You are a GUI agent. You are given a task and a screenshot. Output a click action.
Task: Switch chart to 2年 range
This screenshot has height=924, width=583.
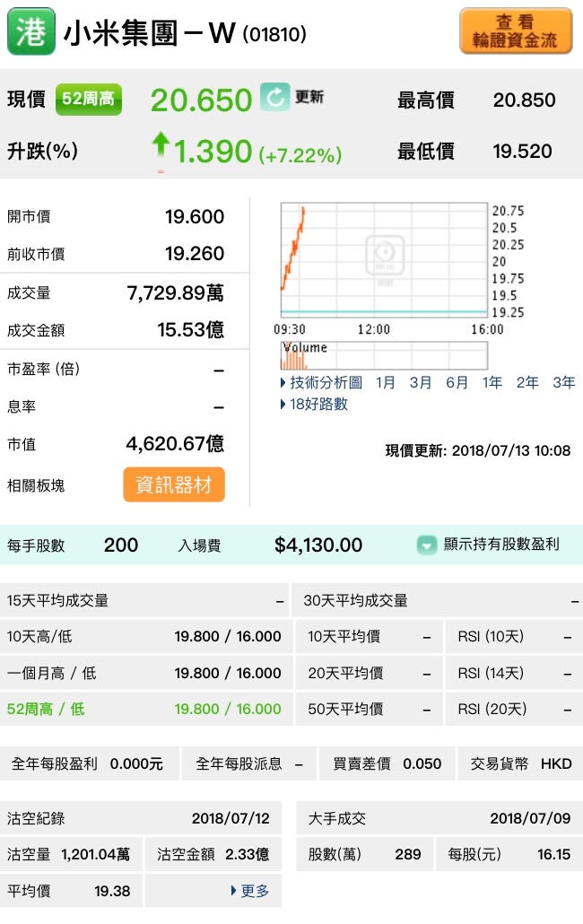point(527,382)
